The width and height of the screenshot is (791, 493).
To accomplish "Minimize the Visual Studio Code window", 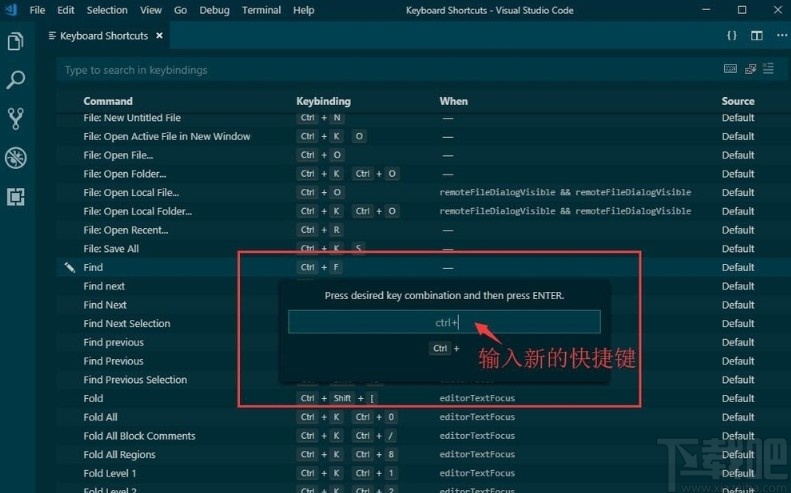I will click(x=706, y=10).
